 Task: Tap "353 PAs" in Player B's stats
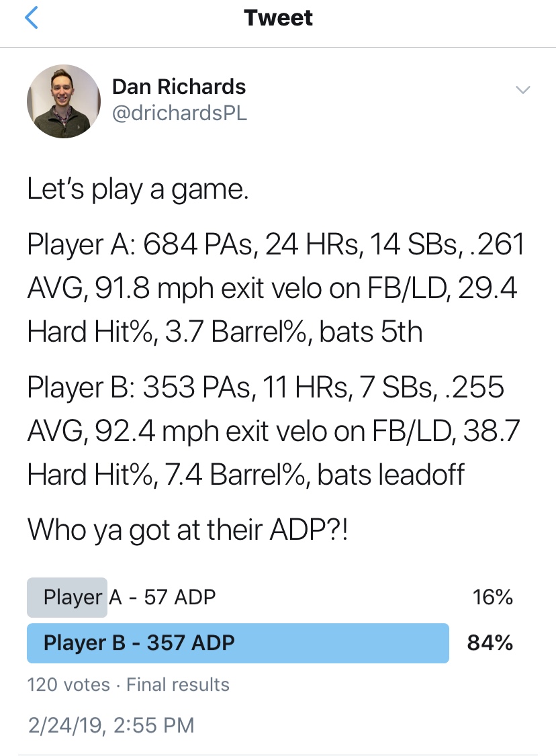tap(199, 387)
